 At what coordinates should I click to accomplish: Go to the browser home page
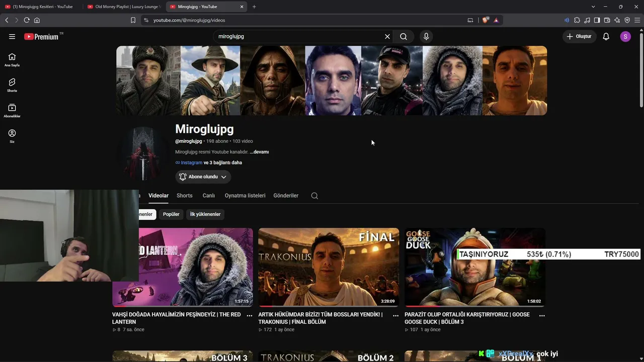click(37, 20)
